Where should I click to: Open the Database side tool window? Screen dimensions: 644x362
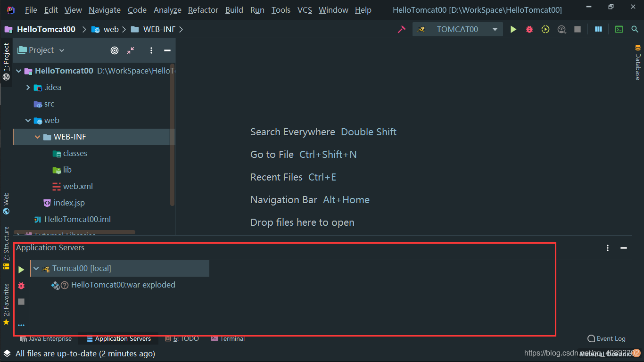coord(638,62)
